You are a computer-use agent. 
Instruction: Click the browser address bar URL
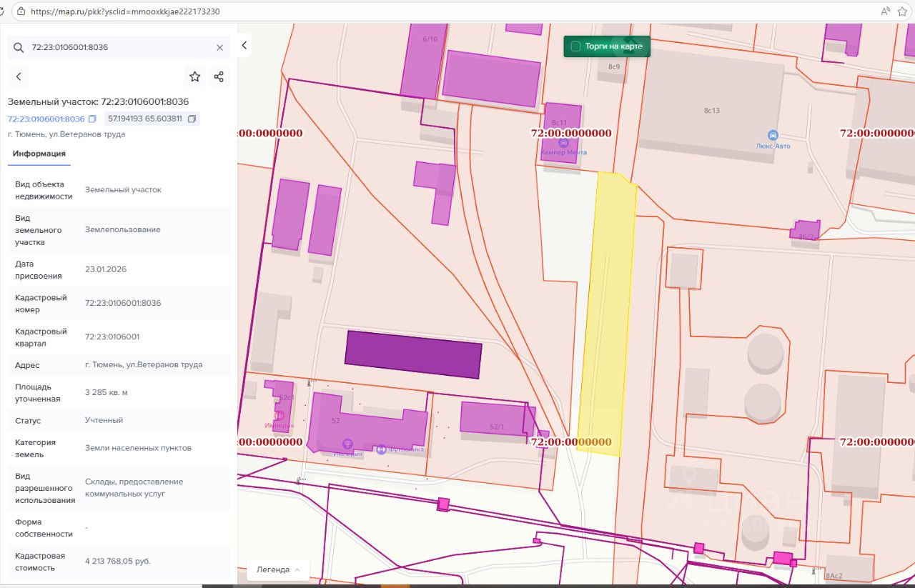[x=126, y=11]
